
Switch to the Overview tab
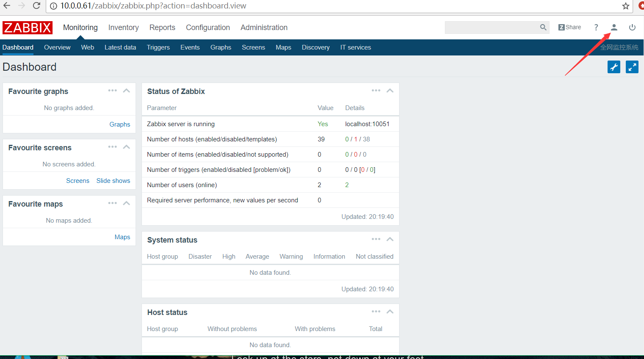click(x=57, y=47)
